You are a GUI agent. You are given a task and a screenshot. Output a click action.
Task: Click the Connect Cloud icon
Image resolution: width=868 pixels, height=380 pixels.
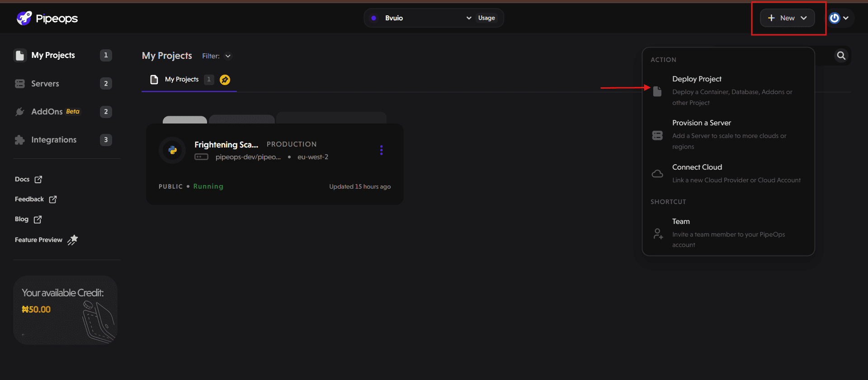[657, 174]
